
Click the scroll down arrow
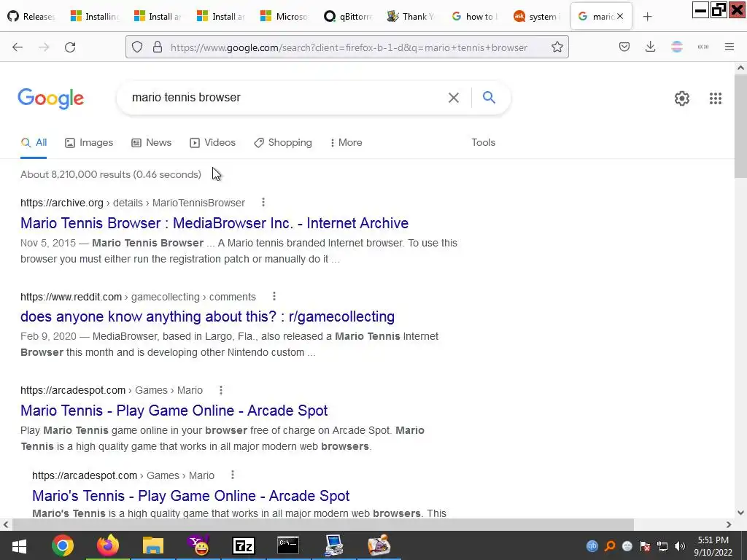(x=740, y=513)
